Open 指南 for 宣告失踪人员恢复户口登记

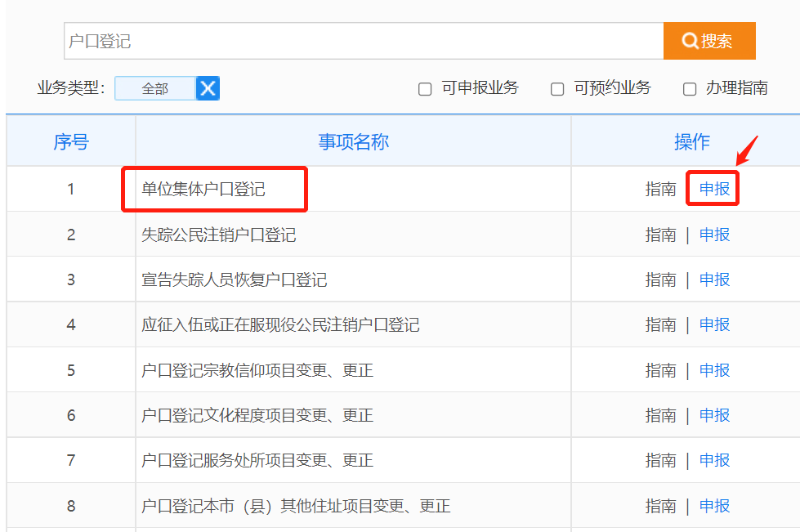click(660, 280)
